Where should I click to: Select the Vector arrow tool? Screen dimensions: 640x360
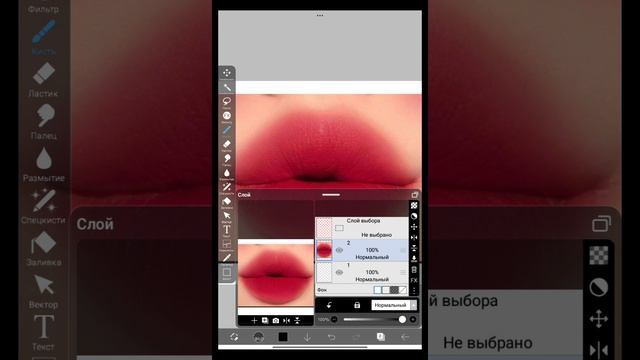pyautogui.click(x=227, y=216)
